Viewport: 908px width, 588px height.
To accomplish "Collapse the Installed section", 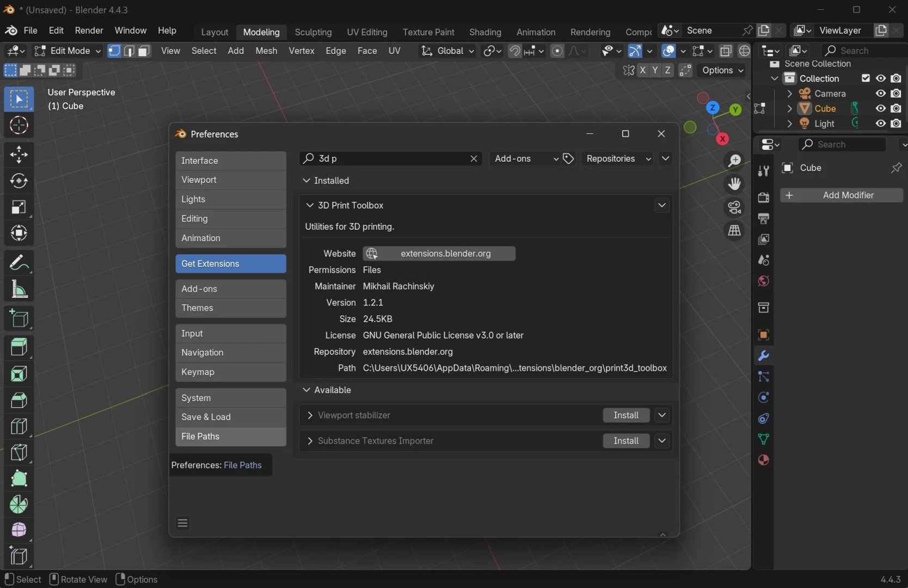I will pos(306,181).
